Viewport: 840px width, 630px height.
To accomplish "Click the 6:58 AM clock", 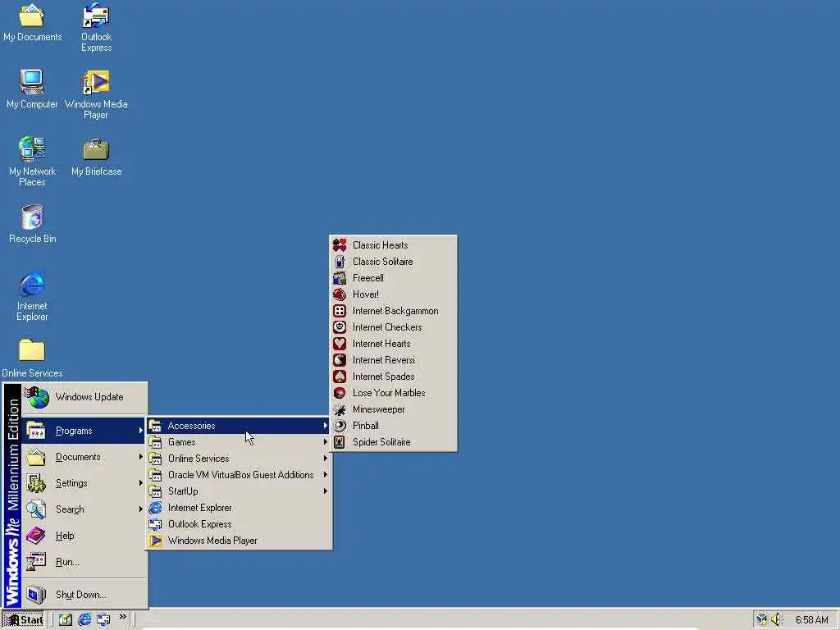I will [811, 620].
